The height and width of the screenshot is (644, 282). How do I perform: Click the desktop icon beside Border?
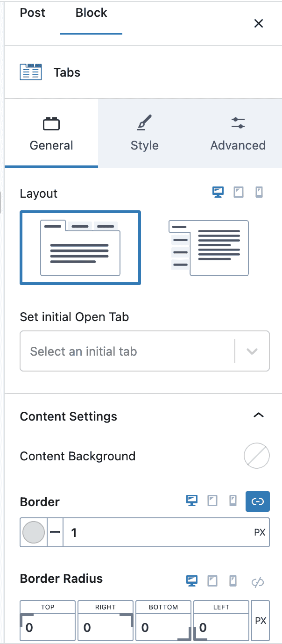click(192, 501)
